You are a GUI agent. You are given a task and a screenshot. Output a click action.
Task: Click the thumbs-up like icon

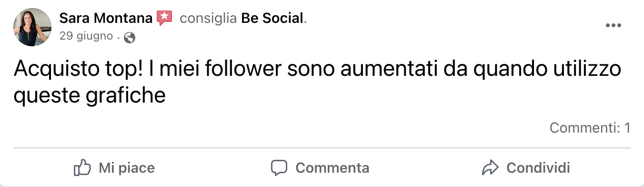(x=82, y=167)
